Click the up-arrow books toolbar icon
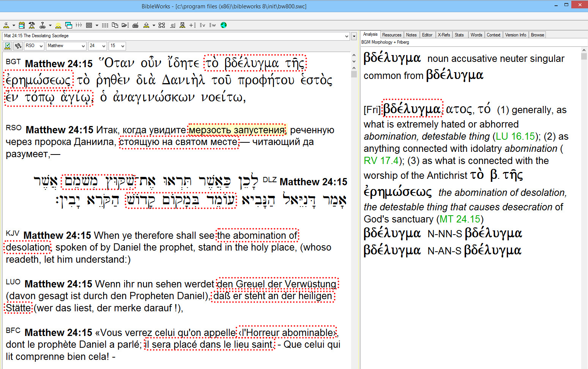Image resolution: width=588 pixels, height=369 pixels. [146, 25]
